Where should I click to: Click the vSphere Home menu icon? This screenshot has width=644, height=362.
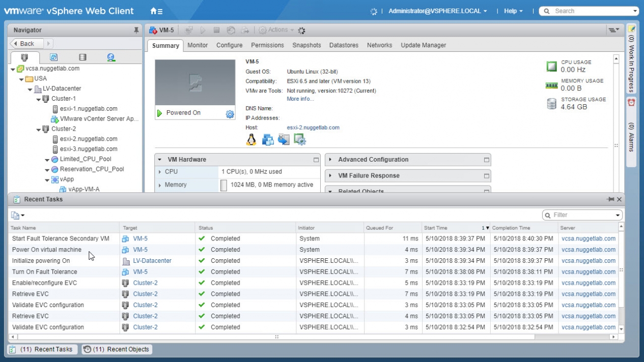[156, 11]
